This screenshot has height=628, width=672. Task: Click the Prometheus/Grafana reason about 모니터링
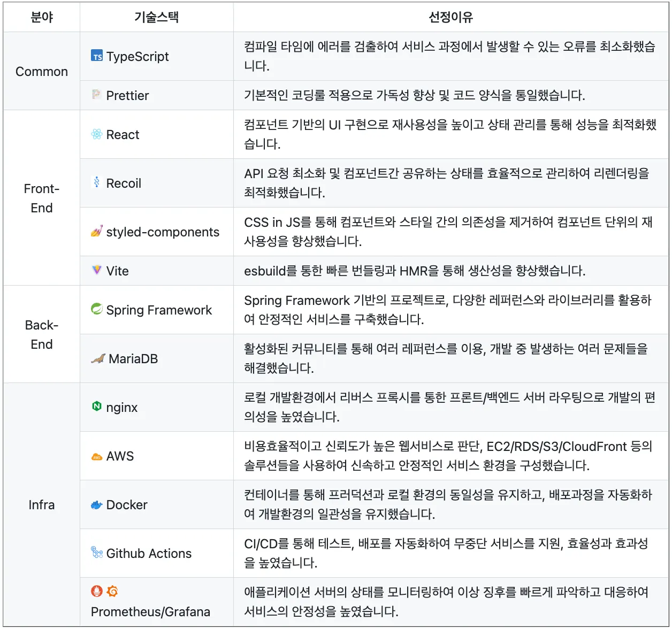(446, 602)
